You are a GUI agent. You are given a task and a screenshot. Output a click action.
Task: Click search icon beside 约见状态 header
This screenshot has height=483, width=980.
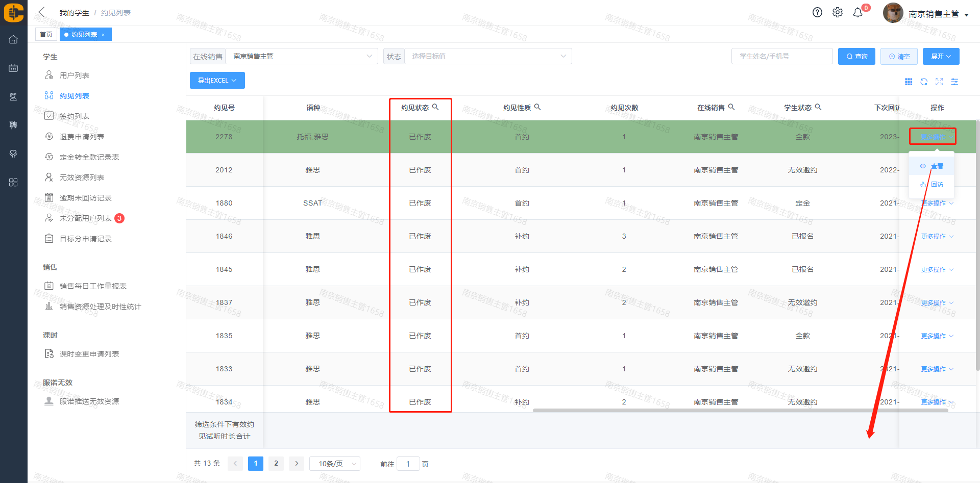435,107
